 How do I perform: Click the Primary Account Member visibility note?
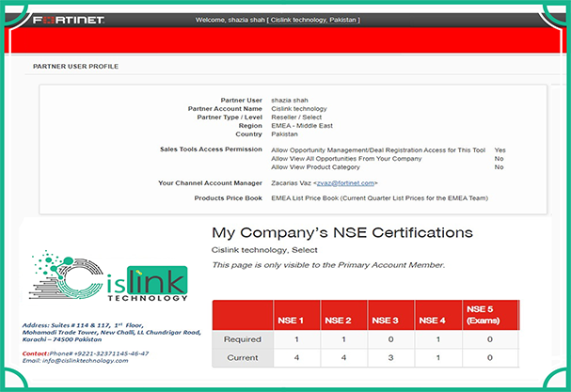(x=328, y=265)
